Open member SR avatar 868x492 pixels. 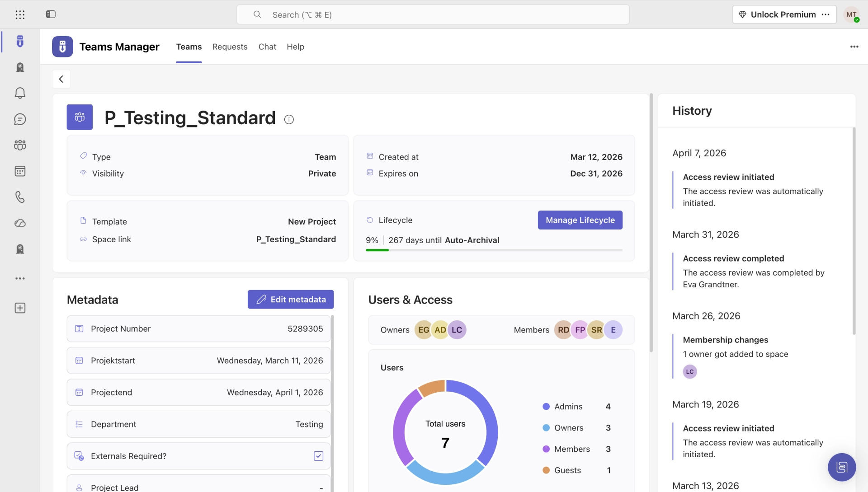coord(596,330)
